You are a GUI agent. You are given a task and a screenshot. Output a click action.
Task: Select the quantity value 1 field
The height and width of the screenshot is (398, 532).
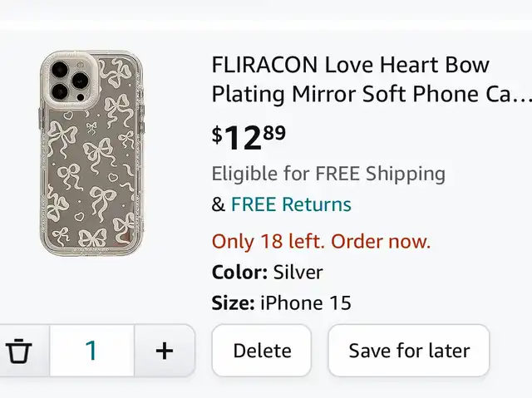92,351
